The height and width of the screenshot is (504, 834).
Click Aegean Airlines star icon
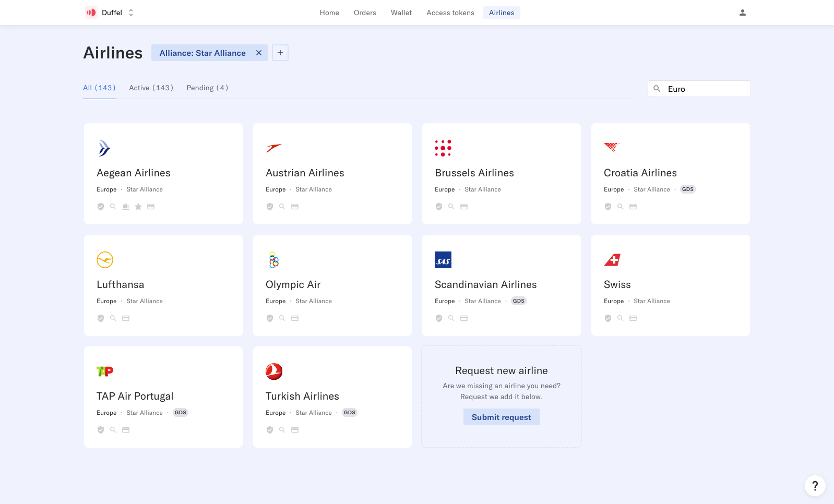coord(138,207)
